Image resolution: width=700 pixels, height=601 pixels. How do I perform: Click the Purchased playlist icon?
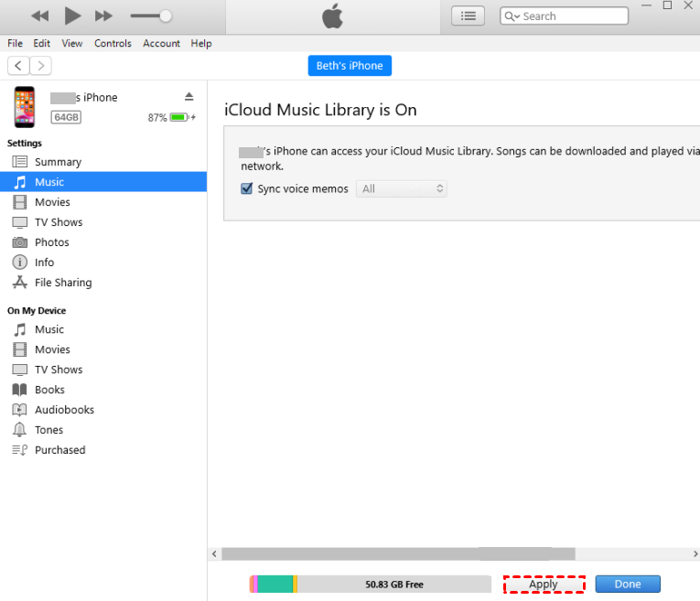(x=19, y=450)
